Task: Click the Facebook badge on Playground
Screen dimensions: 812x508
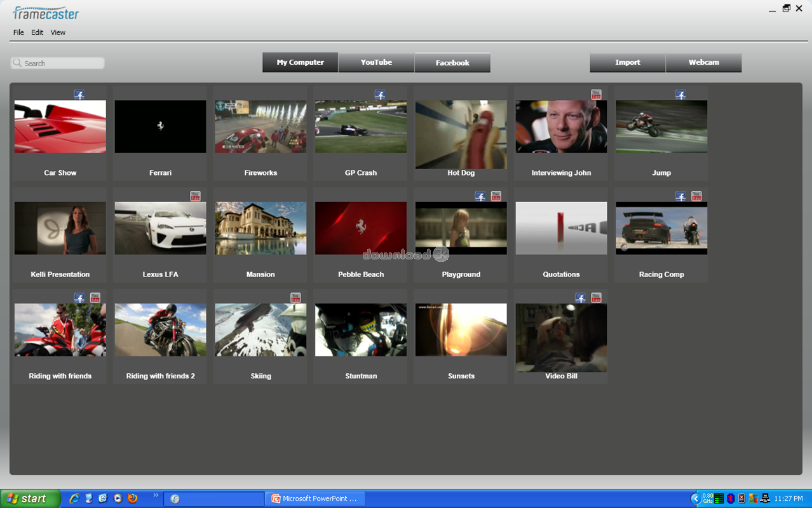Action: [480, 196]
